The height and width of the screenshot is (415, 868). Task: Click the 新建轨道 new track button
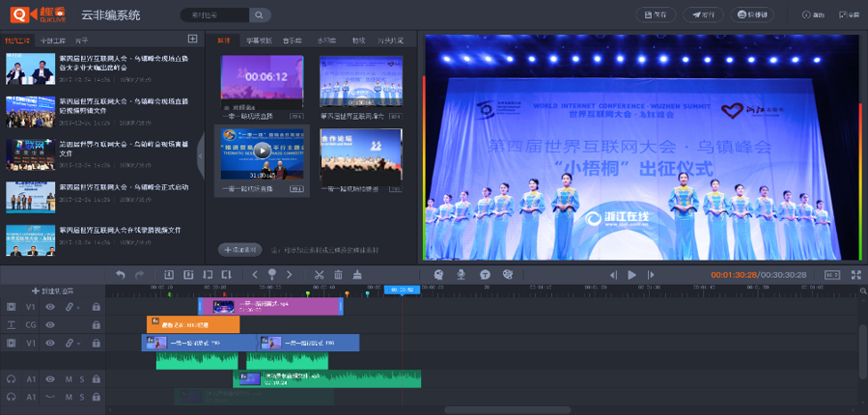52,291
